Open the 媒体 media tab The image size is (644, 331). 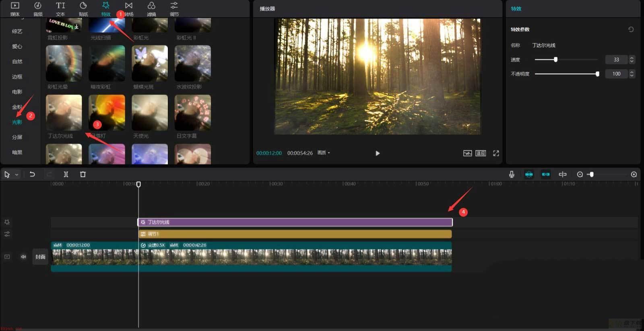tap(15, 9)
